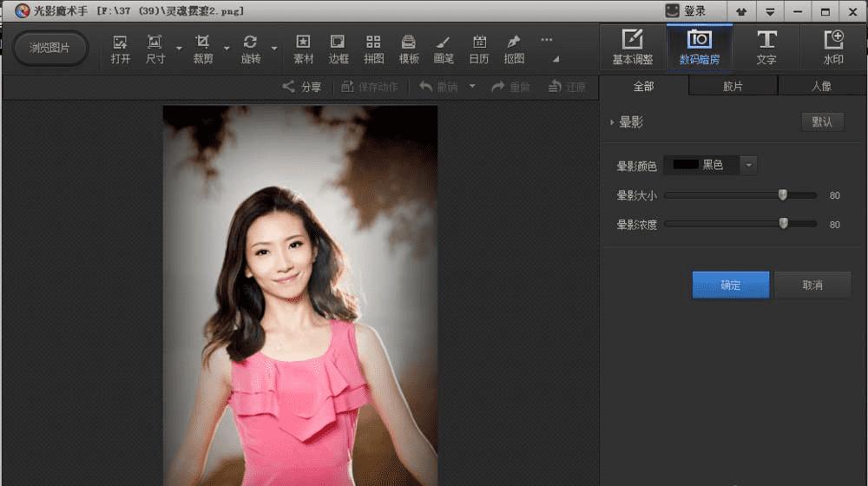
Task: Click the 晕影浓度 value 80
Action: tap(835, 225)
